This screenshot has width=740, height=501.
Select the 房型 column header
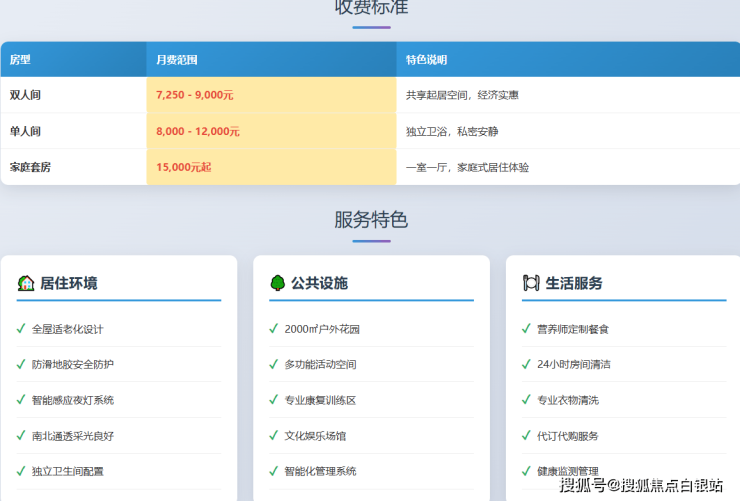20,60
